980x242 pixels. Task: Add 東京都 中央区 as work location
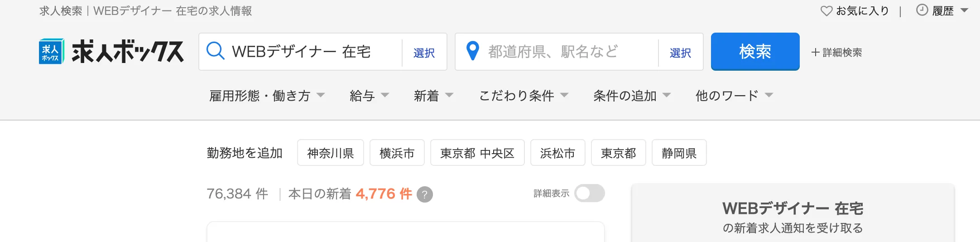pos(477,153)
